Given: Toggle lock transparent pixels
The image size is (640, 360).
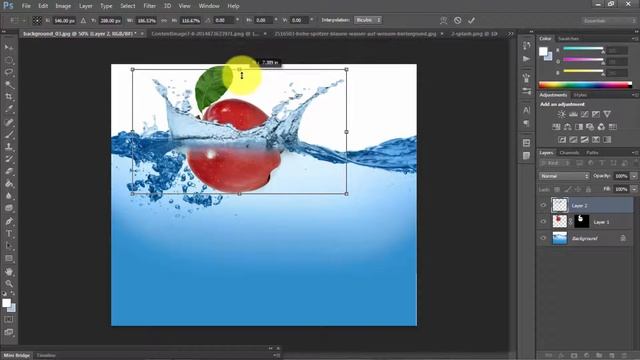Looking at the screenshot, I should coord(557,189).
